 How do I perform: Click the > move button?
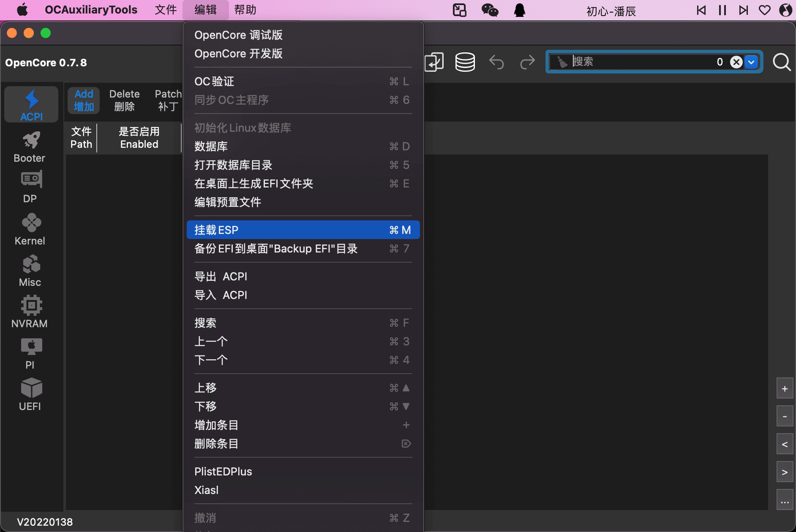(x=785, y=472)
